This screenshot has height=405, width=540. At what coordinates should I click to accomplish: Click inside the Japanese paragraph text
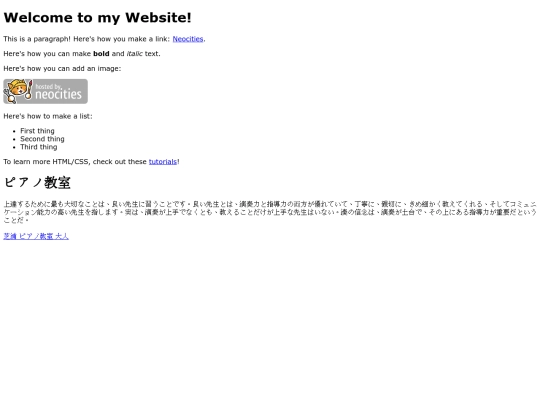[270, 212]
